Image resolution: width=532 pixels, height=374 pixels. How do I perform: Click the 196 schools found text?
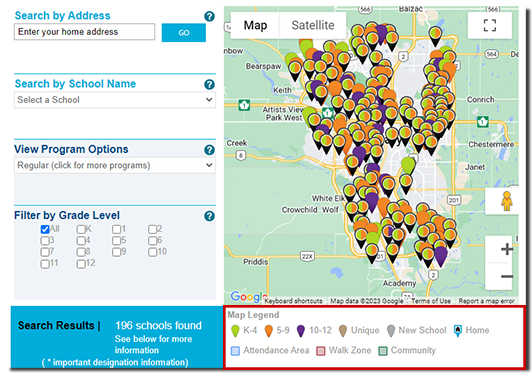pyautogui.click(x=158, y=325)
